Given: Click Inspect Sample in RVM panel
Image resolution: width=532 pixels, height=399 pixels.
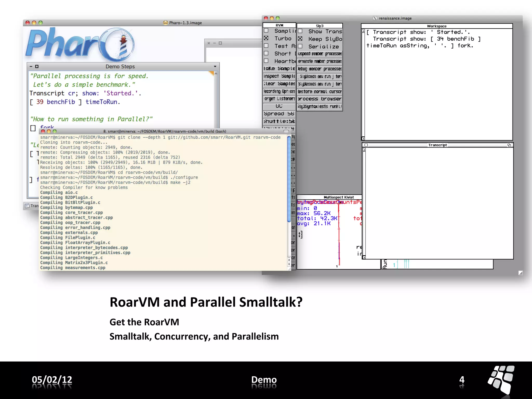Looking at the screenshot, I should coord(279,76).
